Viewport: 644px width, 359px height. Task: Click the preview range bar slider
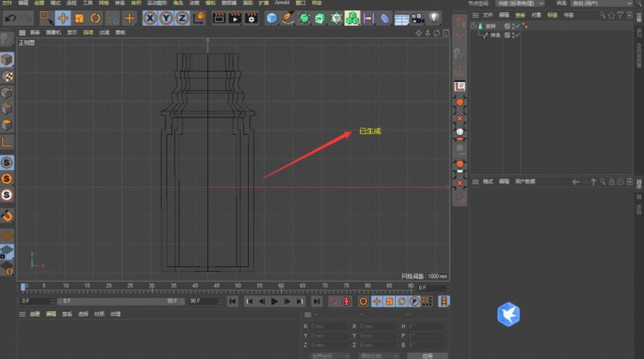pos(120,301)
